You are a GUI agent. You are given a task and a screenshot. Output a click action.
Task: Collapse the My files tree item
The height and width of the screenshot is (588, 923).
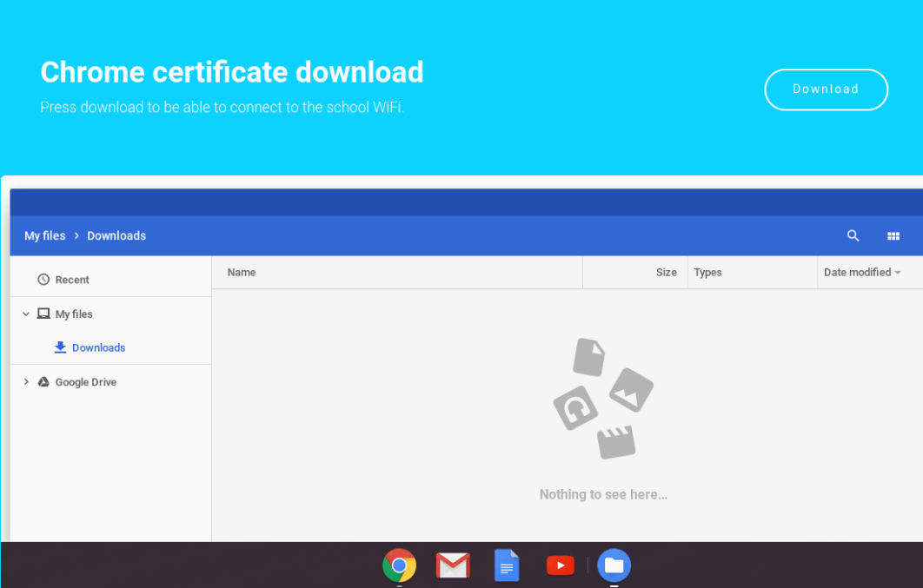(24, 314)
